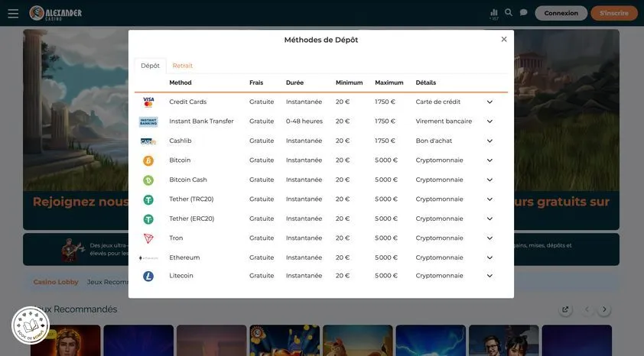Viewport: 644px width, 356px height.
Task: Click the Durée column header
Action: tap(294, 83)
